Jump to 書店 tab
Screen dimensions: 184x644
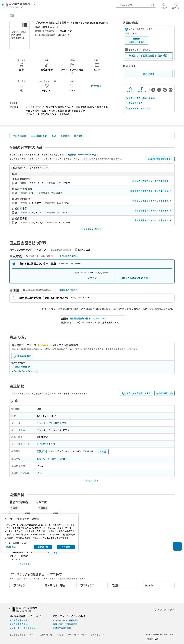tap(54, 136)
